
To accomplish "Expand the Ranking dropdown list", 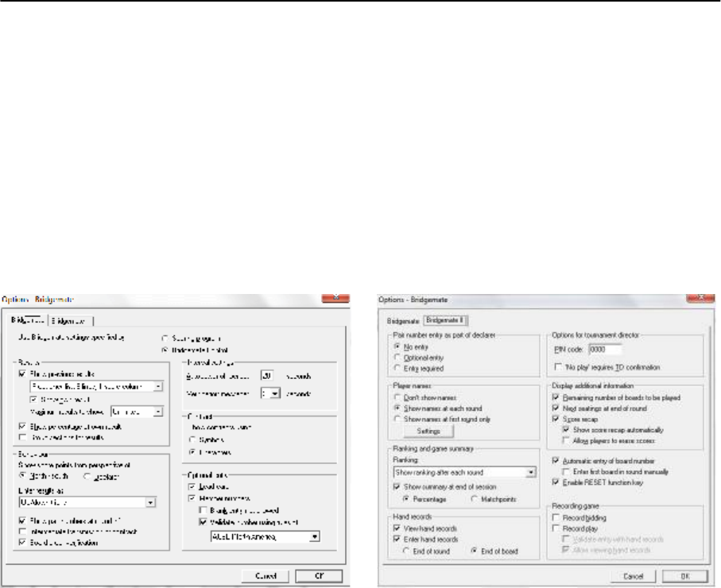I will [531, 472].
